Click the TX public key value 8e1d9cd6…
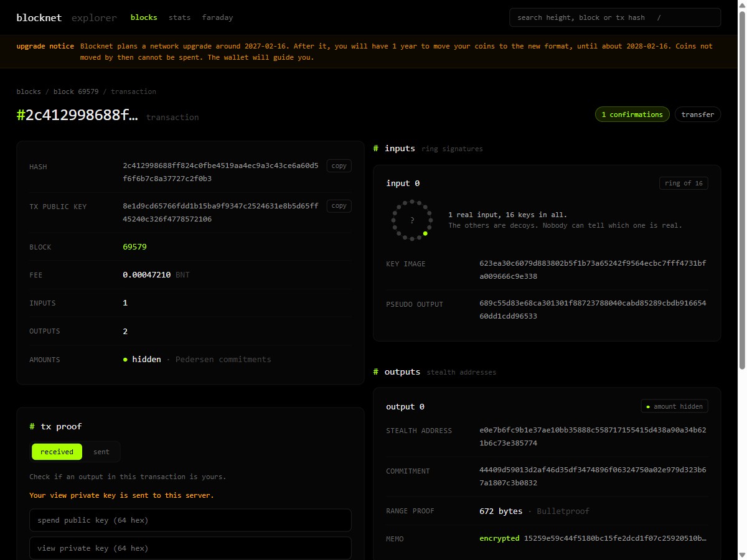Image resolution: width=747 pixels, height=560 pixels. coord(220,212)
